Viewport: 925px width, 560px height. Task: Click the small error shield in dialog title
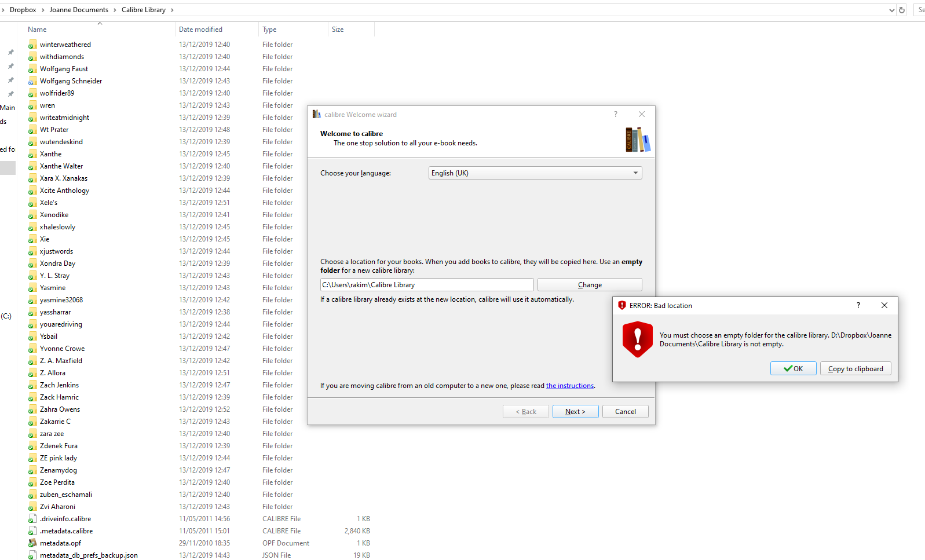(622, 305)
